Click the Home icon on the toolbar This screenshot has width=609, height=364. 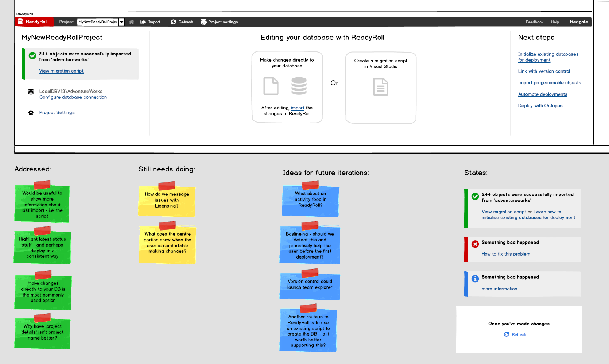(x=131, y=22)
